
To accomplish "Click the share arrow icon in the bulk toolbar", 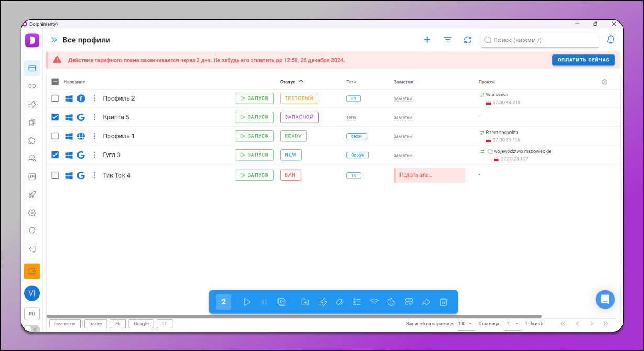I will point(426,302).
